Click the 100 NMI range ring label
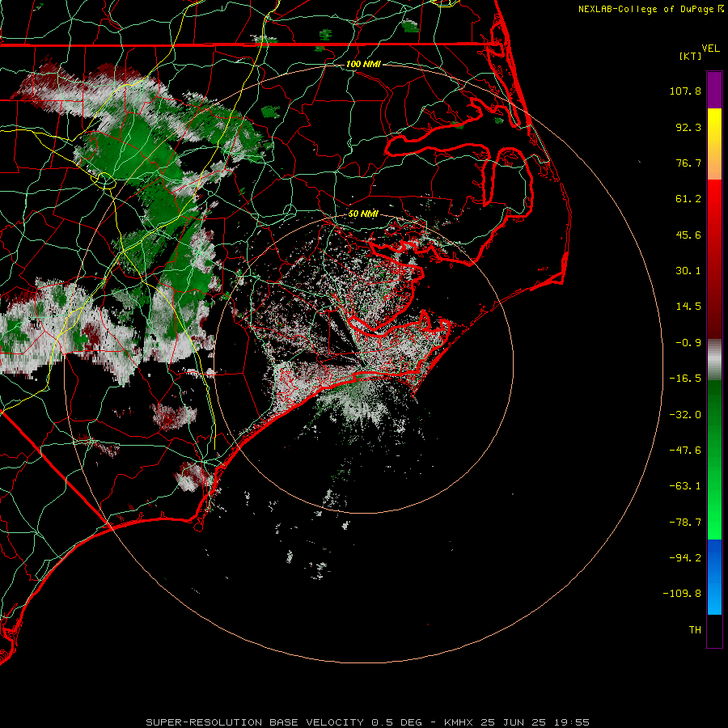The width and height of the screenshot is (728, 728). 363,64
